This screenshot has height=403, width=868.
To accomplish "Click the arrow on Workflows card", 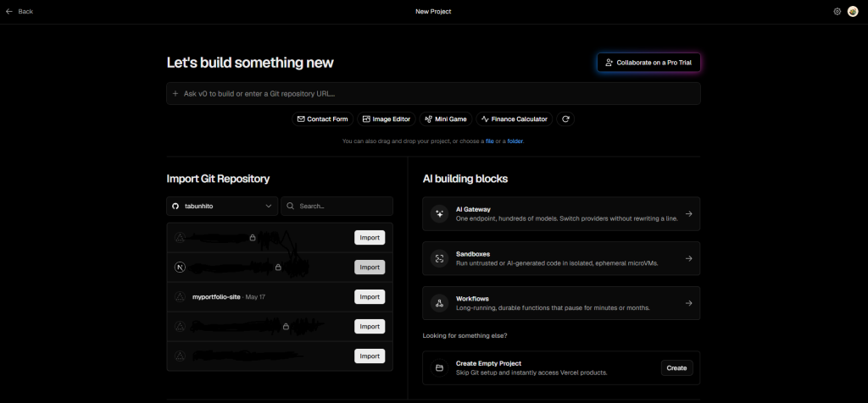I will 688,303.
